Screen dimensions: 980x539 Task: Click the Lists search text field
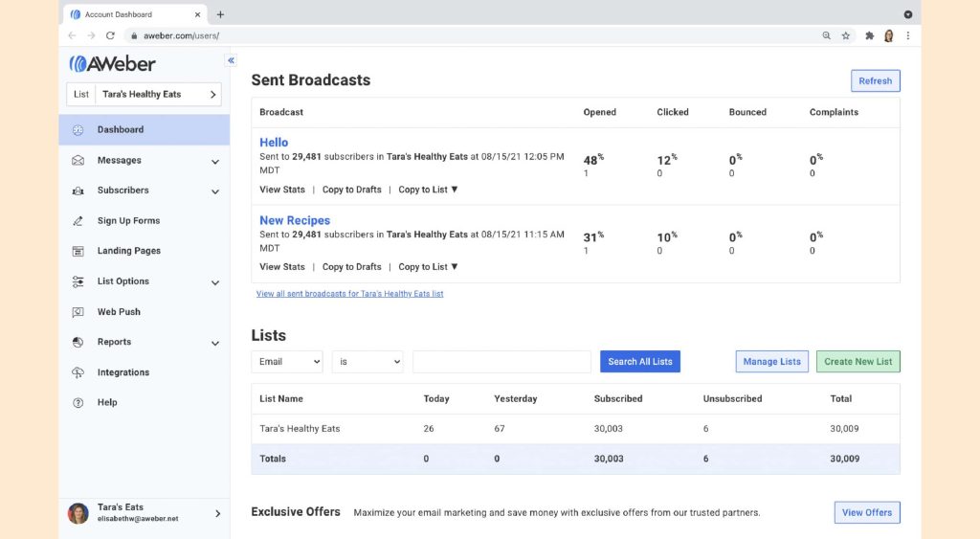pos(501,362)
